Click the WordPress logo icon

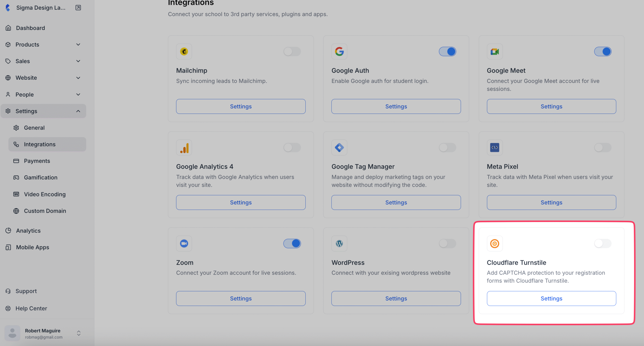coord(339,243)
